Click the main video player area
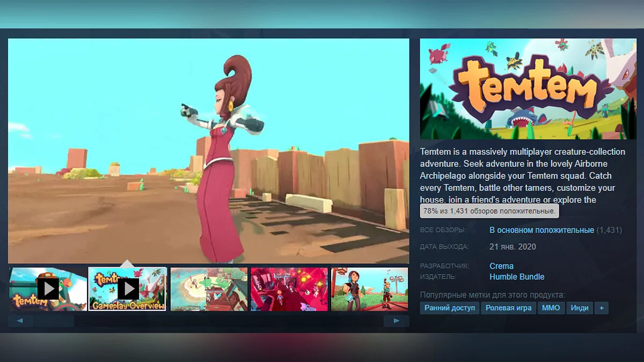This screenshot has width=644, height=362. coord(209,151)
